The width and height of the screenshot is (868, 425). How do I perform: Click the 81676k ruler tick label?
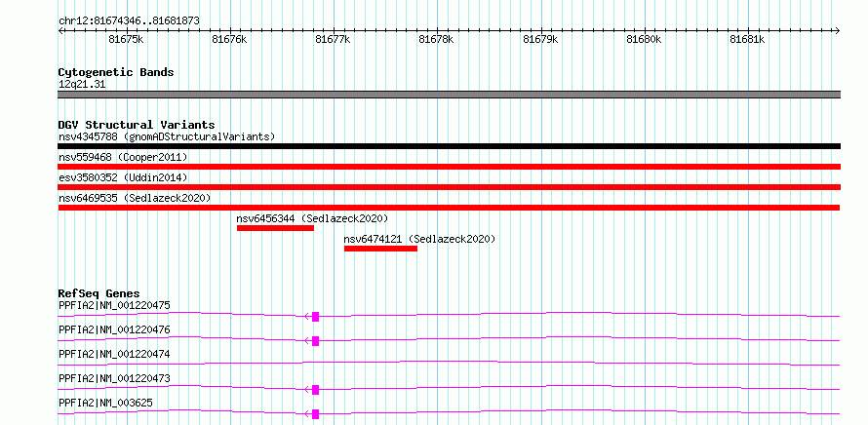[x=230, y=39]
